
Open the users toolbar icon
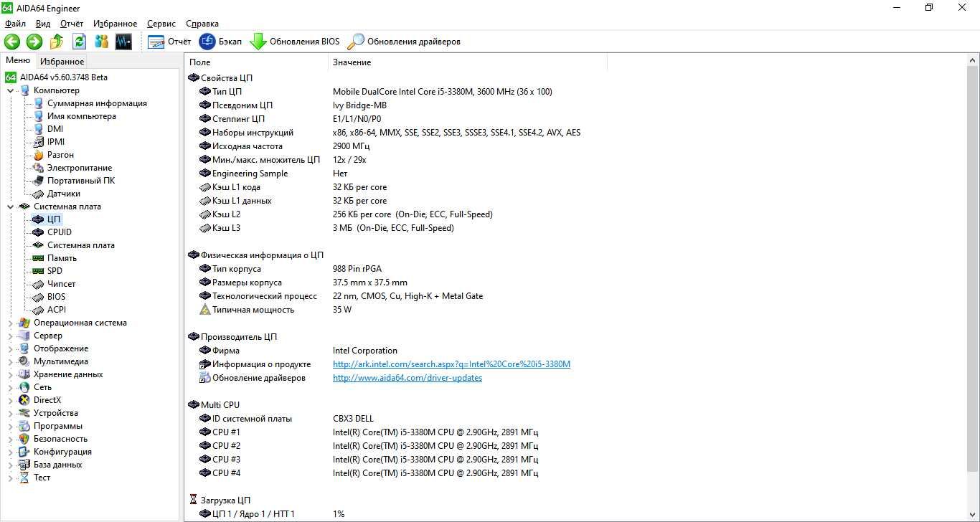pyautogui.click(x=101, y=42)
